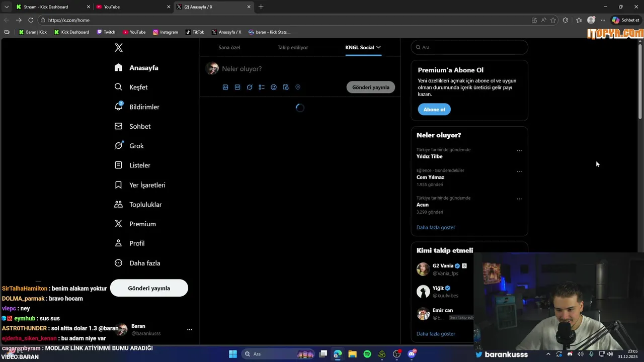Viewport: 644px width, 362px height.
Task: Click Gönderi yayınla in composer
Action: pyautogui.click(x=371, y=87)
